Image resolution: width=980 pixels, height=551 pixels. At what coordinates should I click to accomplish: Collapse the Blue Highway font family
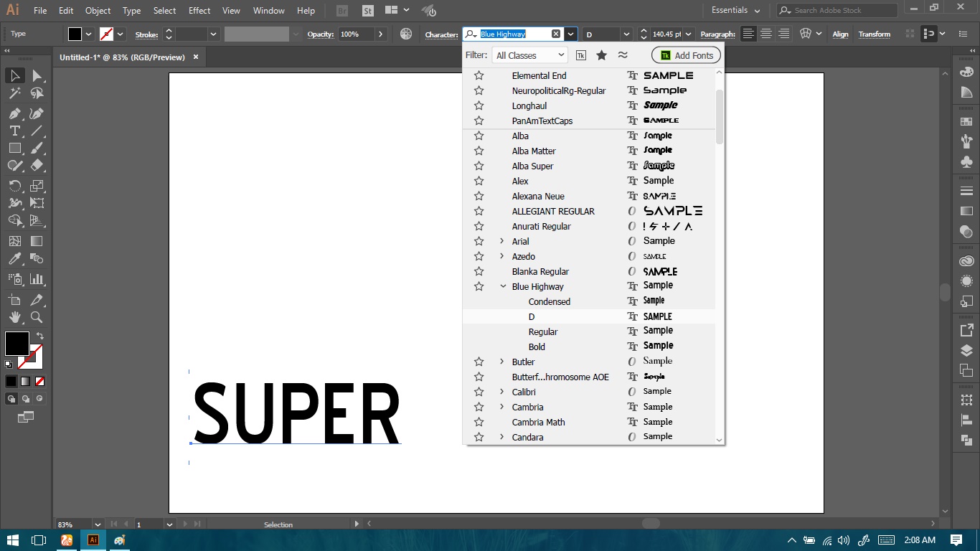[502, 286]
